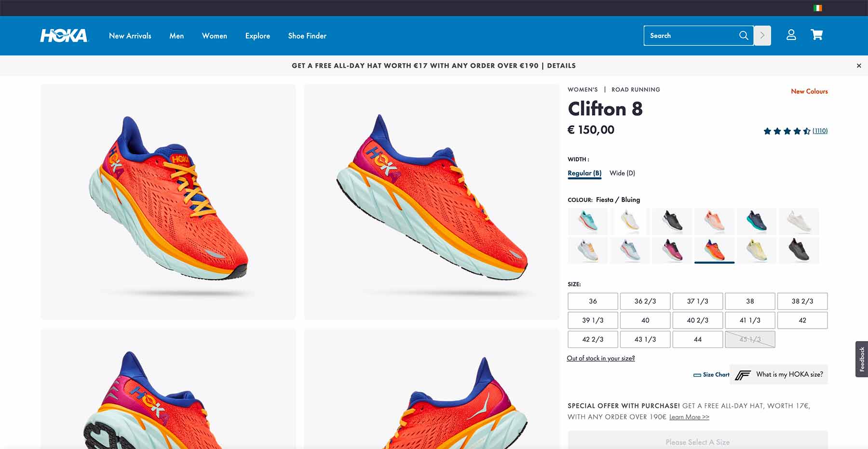868x449 pixels.
Task: Select the black and white shoe swatch
Action: 672,221
